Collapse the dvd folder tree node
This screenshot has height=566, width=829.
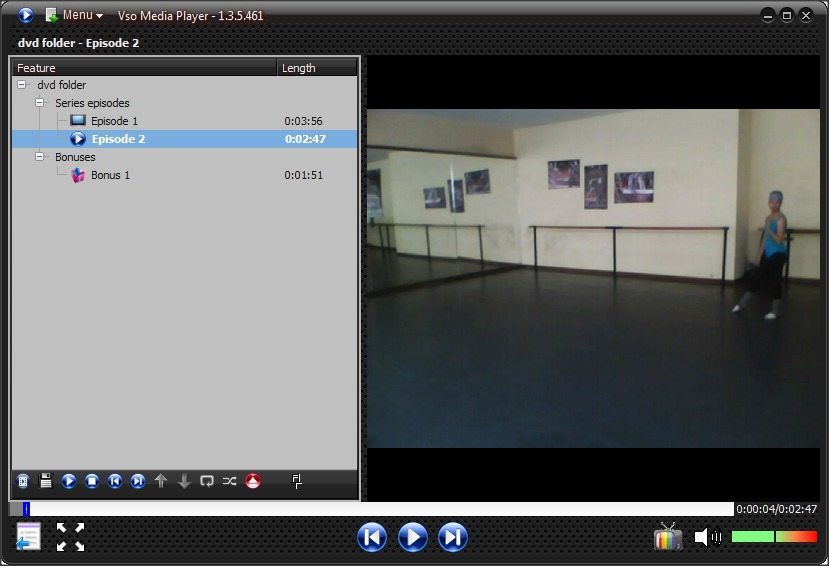point(22,85)
